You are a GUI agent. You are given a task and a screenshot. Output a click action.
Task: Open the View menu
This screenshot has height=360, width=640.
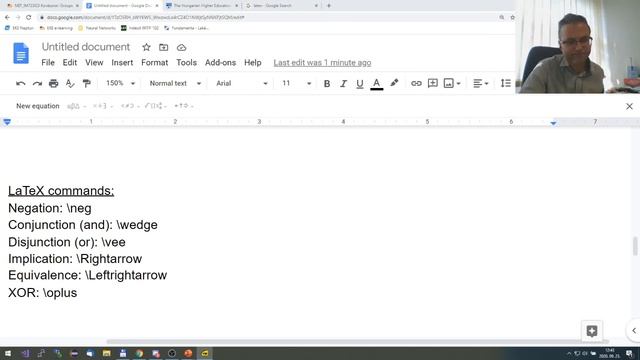(94, 62)
